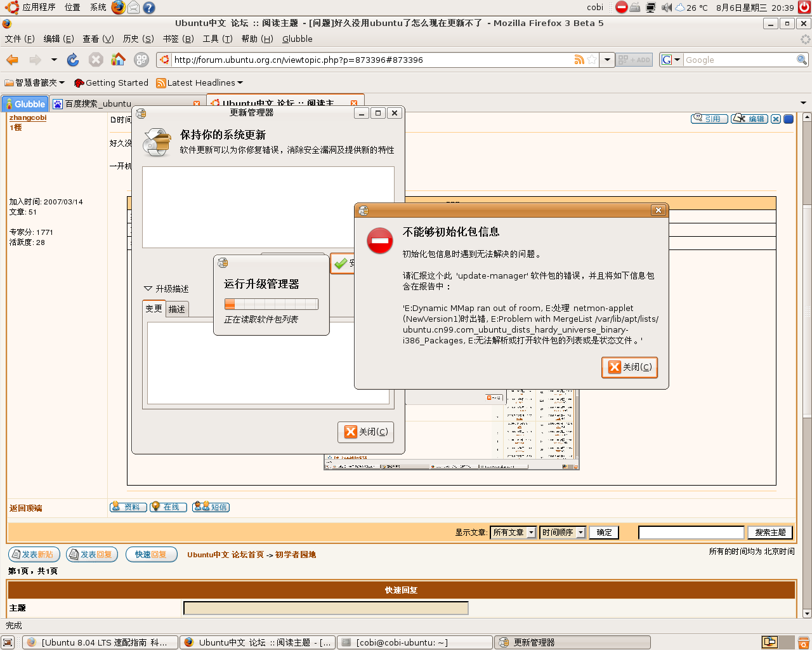Collapse 升级描述 expander
Screen dimensions: 812x650
[166, 288]
